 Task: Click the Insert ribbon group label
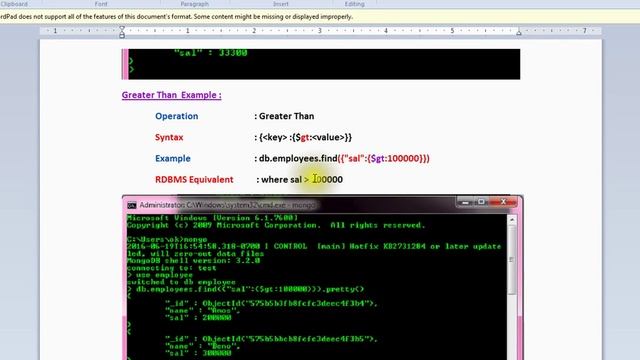pos(280,4)
